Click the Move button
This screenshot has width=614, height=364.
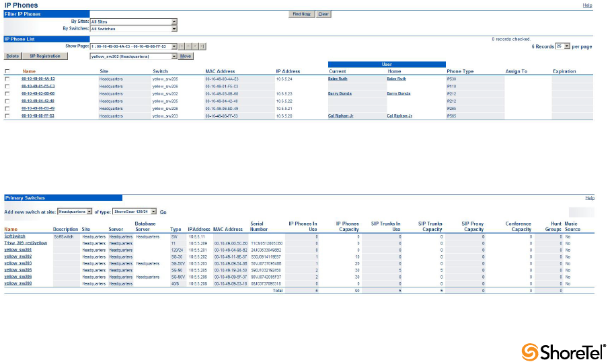(x=186, y=56)
